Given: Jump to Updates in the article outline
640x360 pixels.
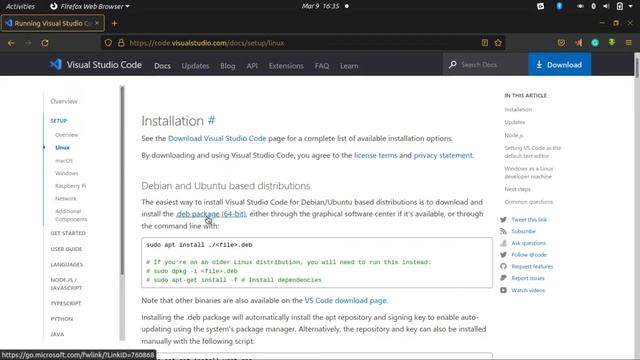Looking at the screenshot, I should [x=515, y=122].
